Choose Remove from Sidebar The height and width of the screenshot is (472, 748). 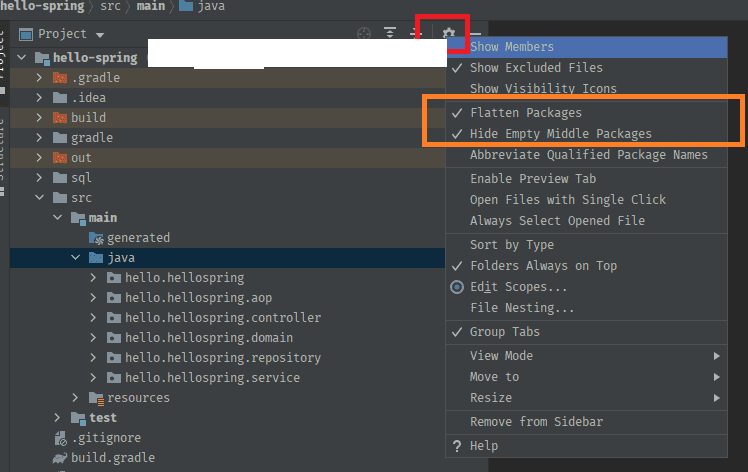click(x=587, y=422)
